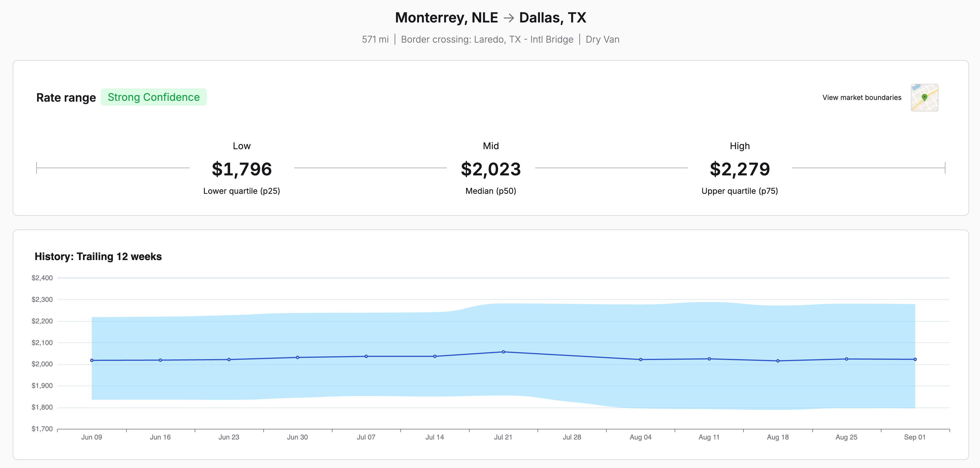Select the Jun 23 median data point
980x468 pixels.
point(229,359)
